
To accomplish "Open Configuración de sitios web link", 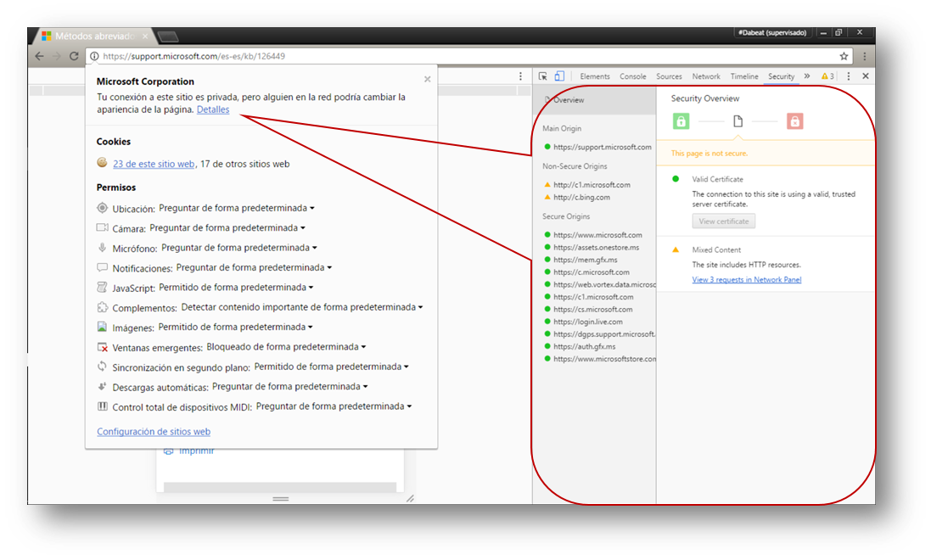I will pos(154,432).
